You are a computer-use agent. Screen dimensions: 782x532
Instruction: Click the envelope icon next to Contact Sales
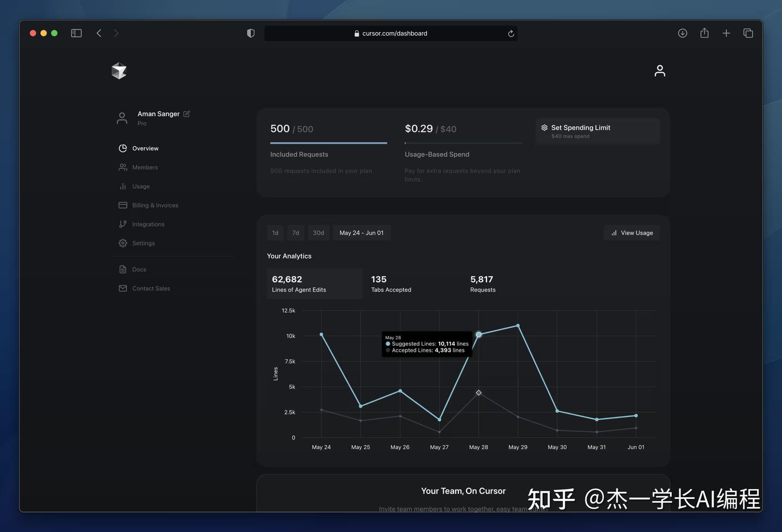tap(123, 288)
